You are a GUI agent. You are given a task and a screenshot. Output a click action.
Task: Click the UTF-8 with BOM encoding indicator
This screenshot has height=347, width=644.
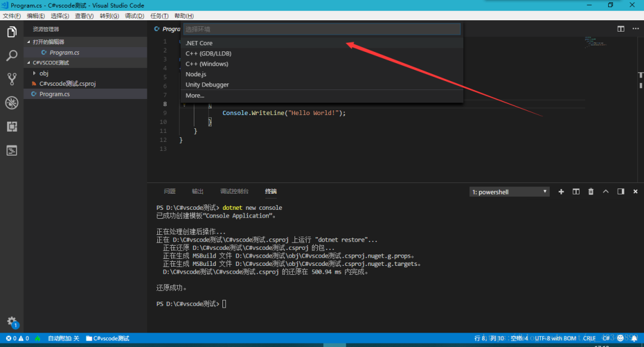555,338
